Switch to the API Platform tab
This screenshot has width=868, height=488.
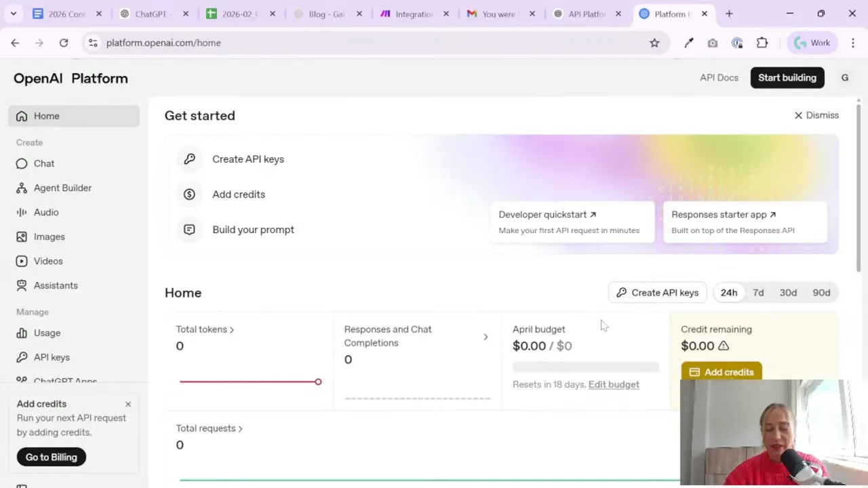tap(588, 14)
